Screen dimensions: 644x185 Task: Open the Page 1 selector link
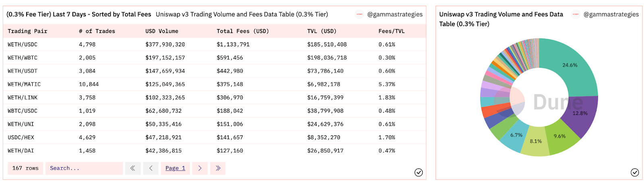point(175,168)
